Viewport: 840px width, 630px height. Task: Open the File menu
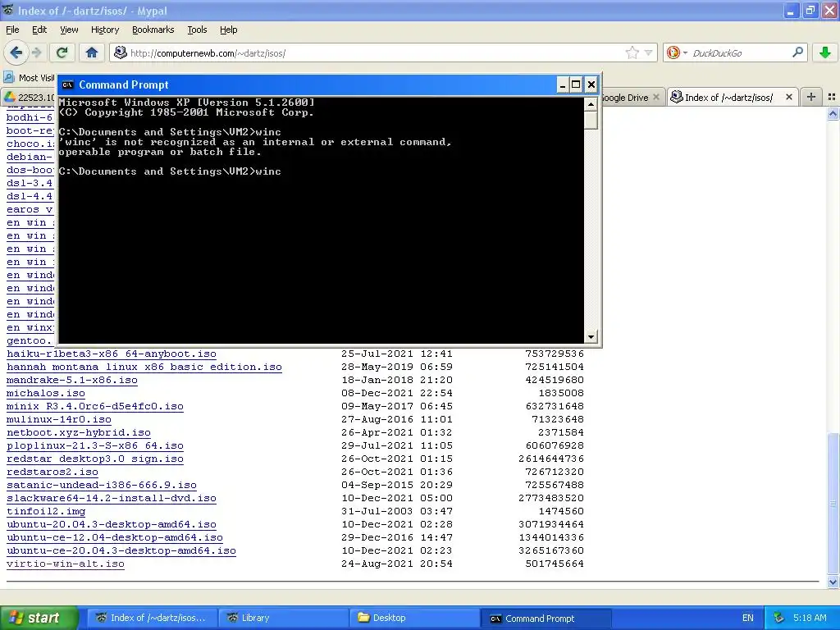(x=12, y=30)
